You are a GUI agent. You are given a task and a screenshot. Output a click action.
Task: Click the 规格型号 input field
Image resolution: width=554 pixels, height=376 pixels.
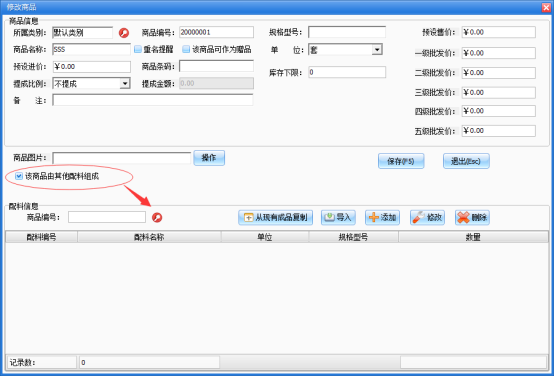click(x=347, y=32)
